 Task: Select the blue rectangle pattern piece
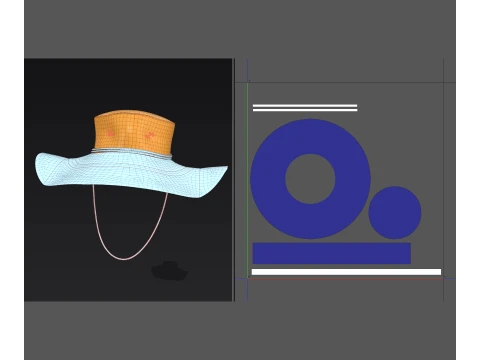[332, 253]
